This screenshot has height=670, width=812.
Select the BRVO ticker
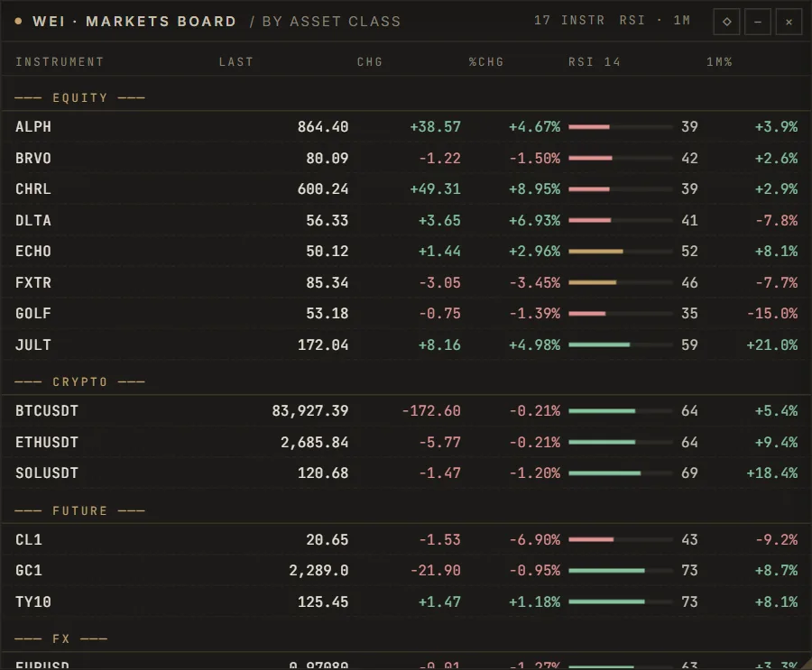[33, 159]
